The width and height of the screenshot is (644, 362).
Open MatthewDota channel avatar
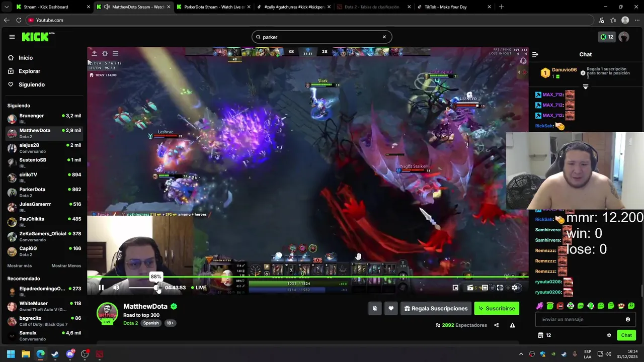[x=107, y=313]
